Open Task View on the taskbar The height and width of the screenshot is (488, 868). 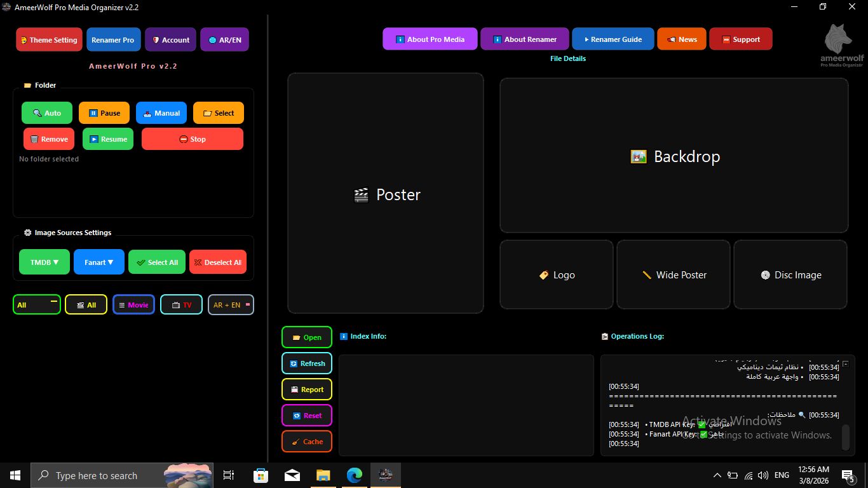tap(229, 475)
